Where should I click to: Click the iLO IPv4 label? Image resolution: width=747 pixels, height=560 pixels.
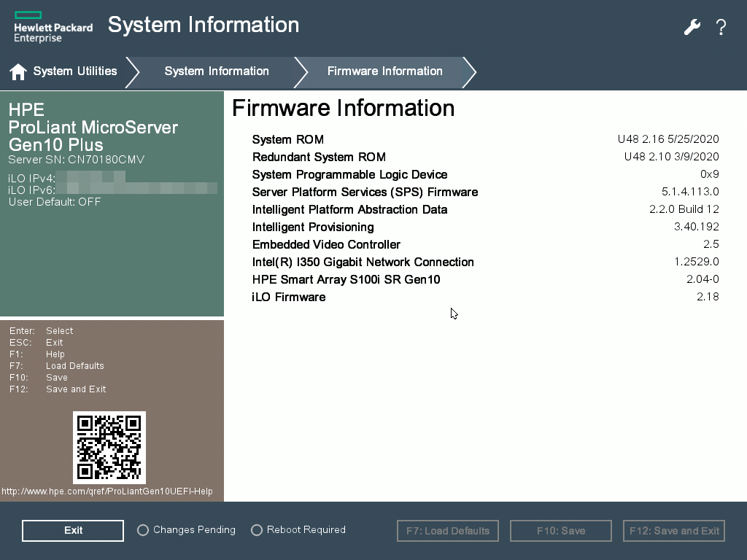[x=31, y=179]
